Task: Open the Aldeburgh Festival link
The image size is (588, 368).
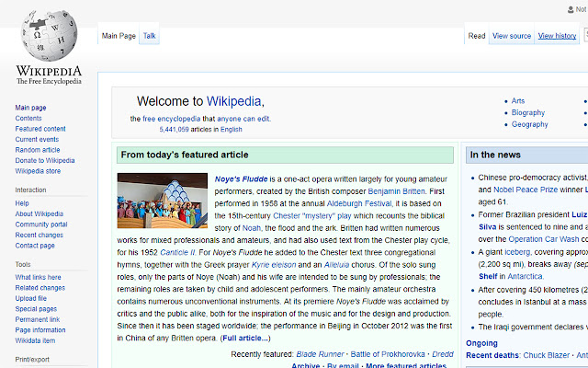Action: 359,203
